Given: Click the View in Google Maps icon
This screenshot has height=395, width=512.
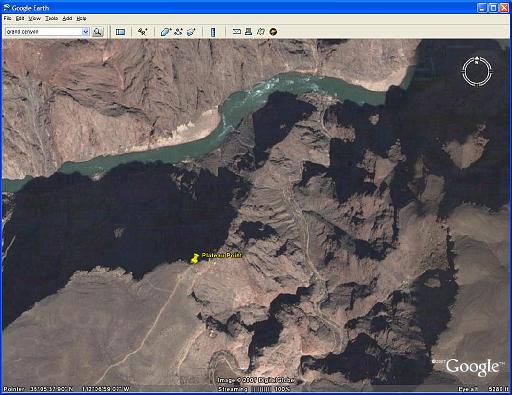Looking at the screenshot, I should pyautogui.click(x=261, y=32).
